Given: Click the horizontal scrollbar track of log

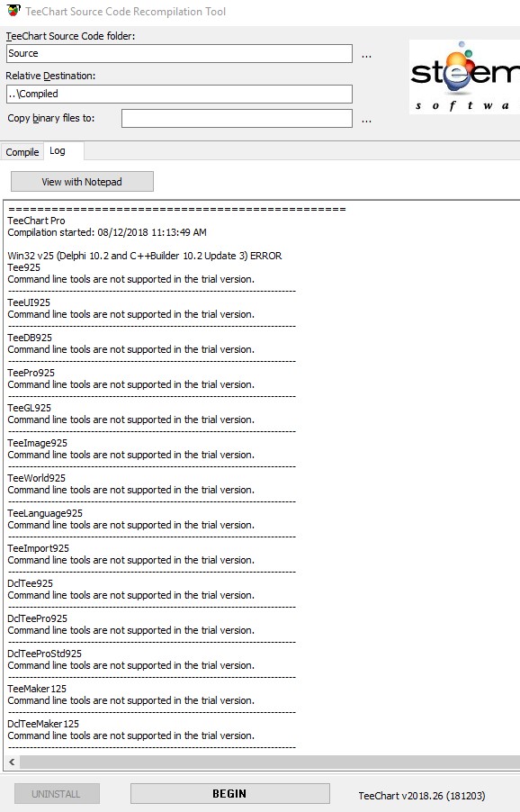Looking at the screenshot, I should pyautogui.click(x=270, y=762).
